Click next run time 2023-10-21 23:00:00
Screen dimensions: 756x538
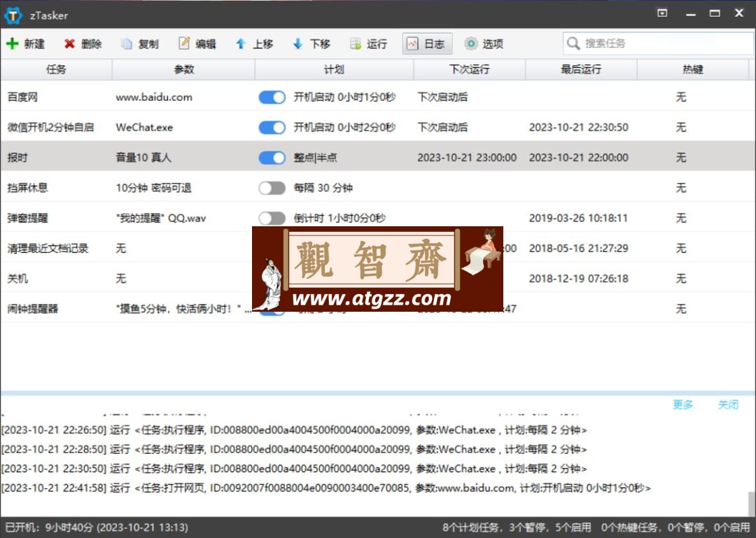click(x=467, y=158)
